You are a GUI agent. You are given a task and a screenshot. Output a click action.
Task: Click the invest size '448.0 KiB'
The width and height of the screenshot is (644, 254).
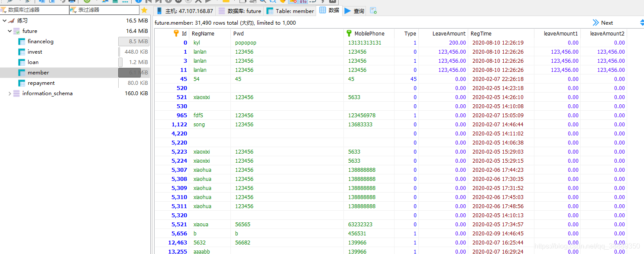[136, 52]
